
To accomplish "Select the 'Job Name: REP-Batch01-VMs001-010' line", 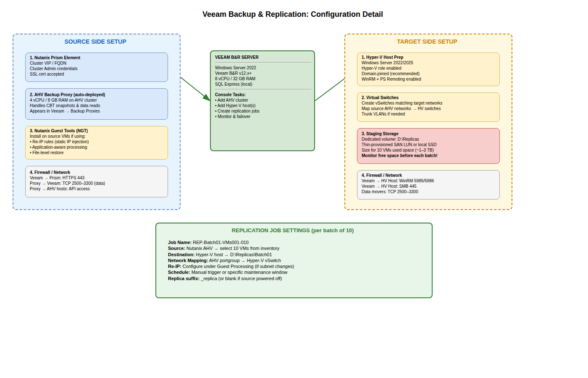I will coord(208,242).
